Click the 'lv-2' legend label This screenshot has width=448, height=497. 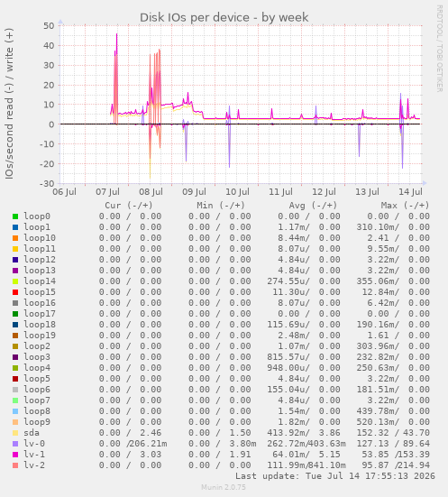(34, 465)
